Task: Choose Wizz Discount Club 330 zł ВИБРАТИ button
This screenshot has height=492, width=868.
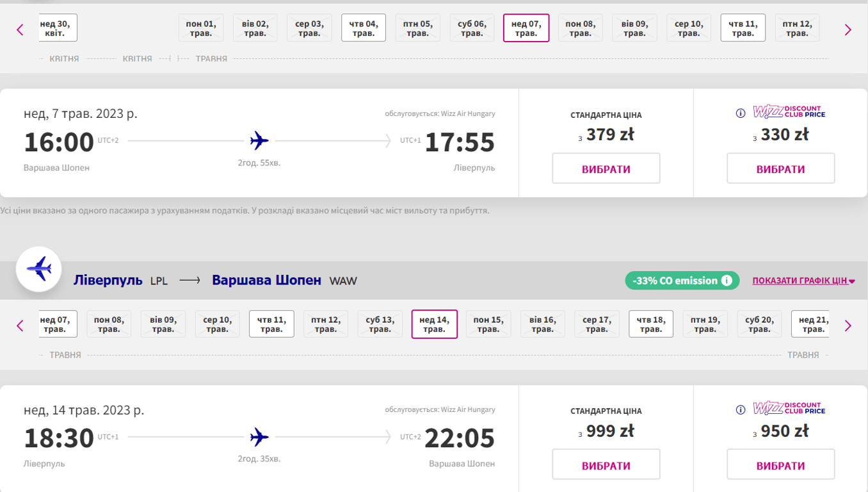Action: coord(781,169)
